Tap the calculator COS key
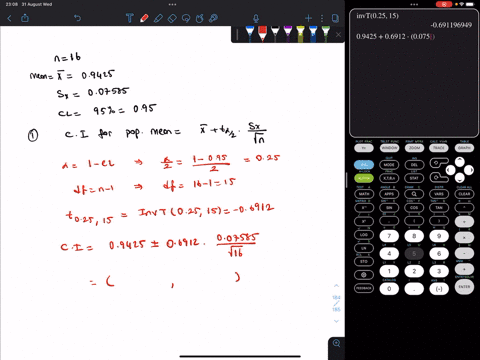This screenshot has height=360, width=480. click(x=414, y=207)
